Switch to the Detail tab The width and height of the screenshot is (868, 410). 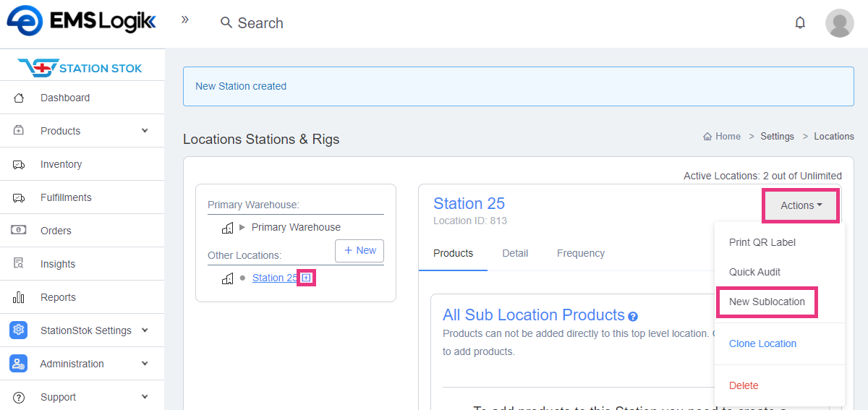click(515, 253)
